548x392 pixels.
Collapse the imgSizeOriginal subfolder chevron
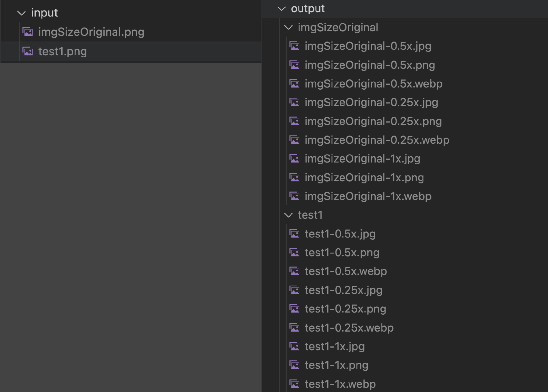pyautogui.click(x=288, y=27)
